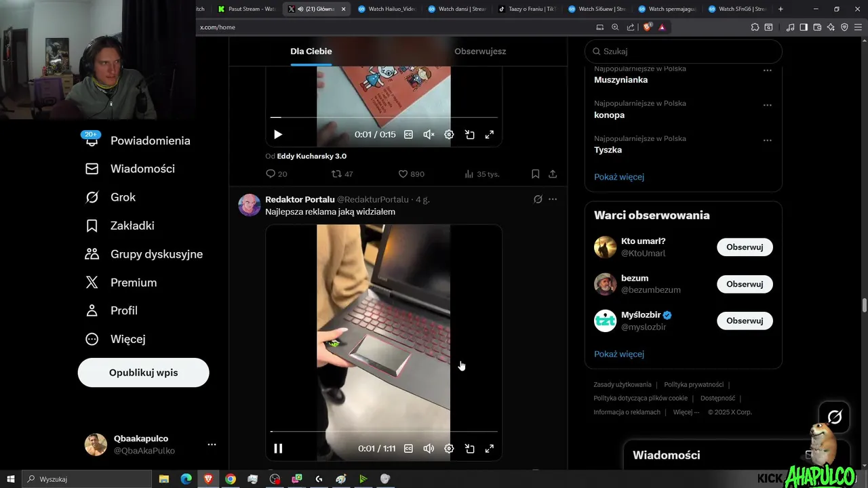Show more suggested accounts Pokaż więcej
868x488 pixels.
click(x=619, y=354)
